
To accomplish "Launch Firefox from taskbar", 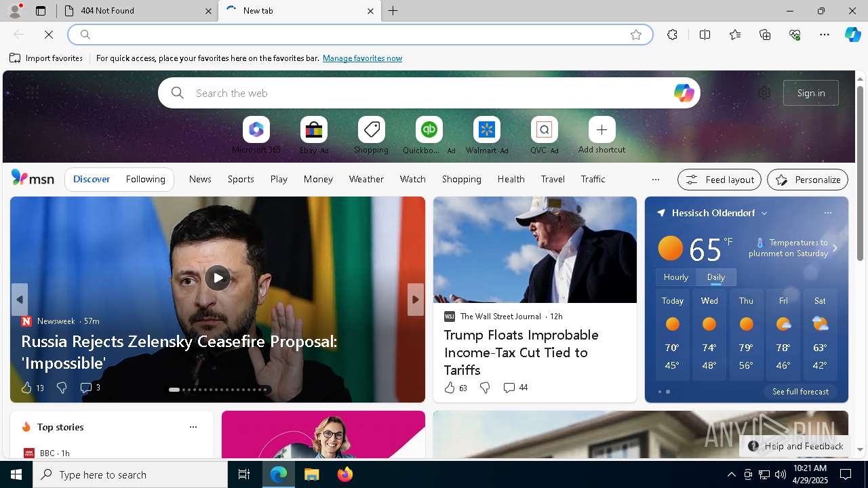I will 345,474.
